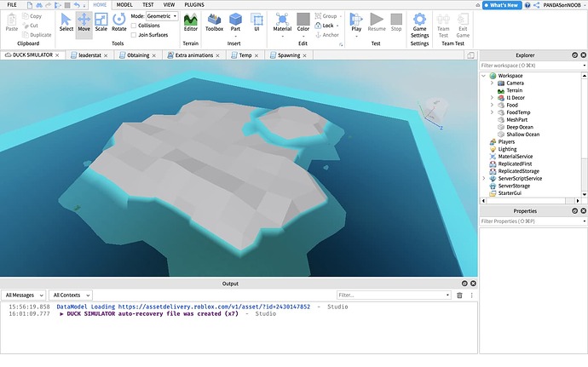Click Cut in Clipboard group
Screen dimensions: 588x367
pyautogui.click(x=30, y=26)
